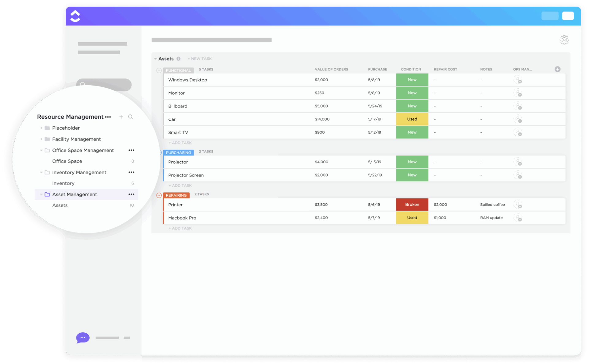The width and height of the screenshot is (589, 364).
Task: Open the ellipsis menu for Asset Management
Action: [x=131, y=194]
